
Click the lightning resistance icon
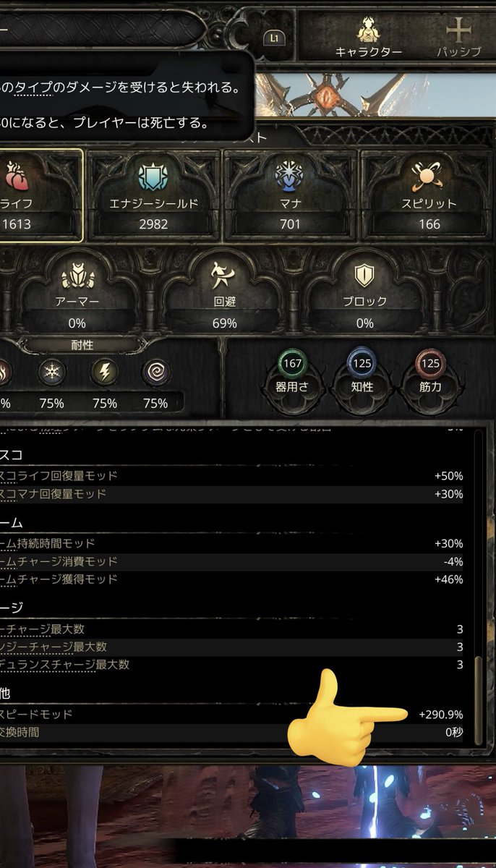(x=104, y=373)
